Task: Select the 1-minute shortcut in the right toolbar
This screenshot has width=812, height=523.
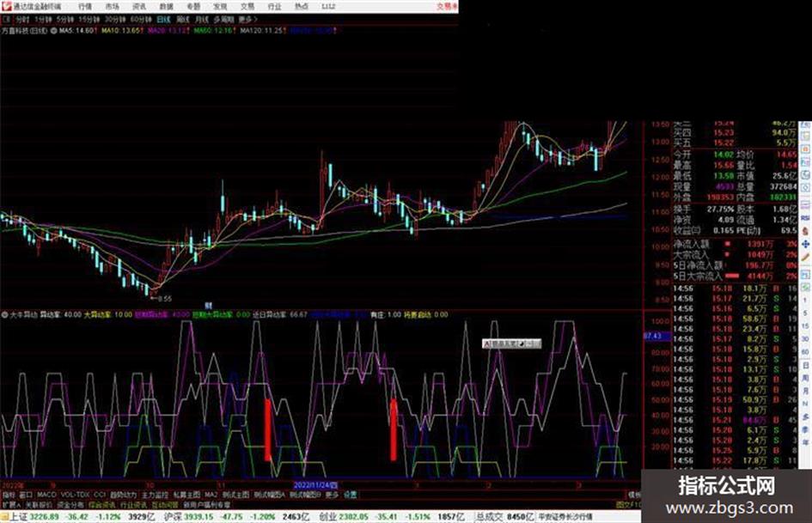Action: [806, 300]
